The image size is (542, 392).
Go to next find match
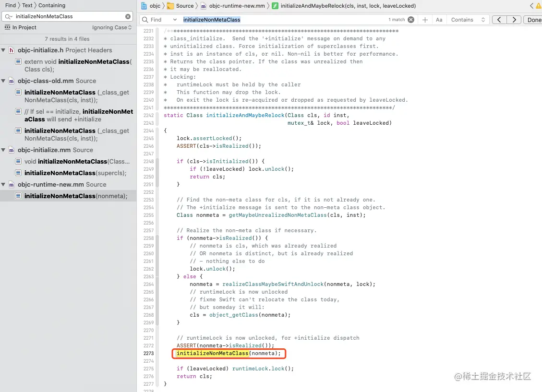pos(514,20)
